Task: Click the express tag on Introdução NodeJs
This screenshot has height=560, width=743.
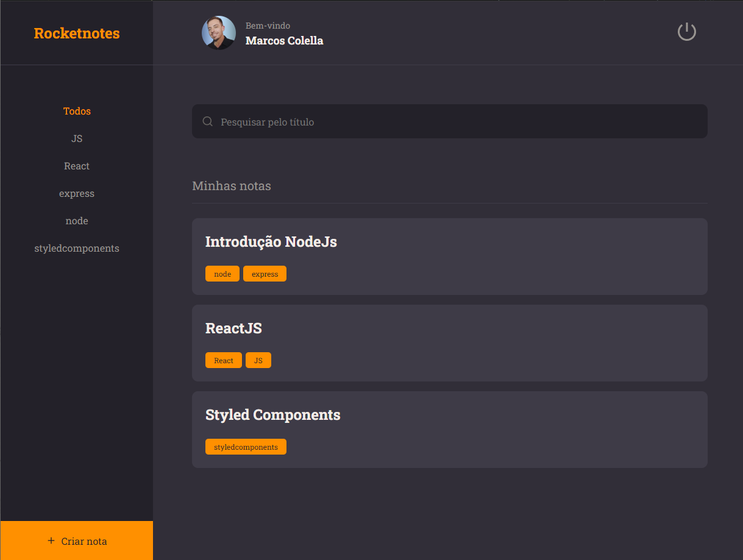Action: pyautogui.click(x=265, y=274)
